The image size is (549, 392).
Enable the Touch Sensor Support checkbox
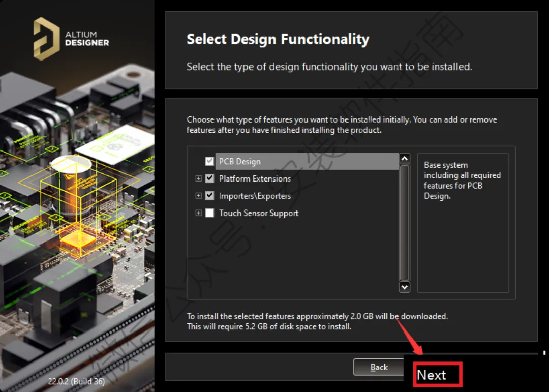[x=209, y=213]
